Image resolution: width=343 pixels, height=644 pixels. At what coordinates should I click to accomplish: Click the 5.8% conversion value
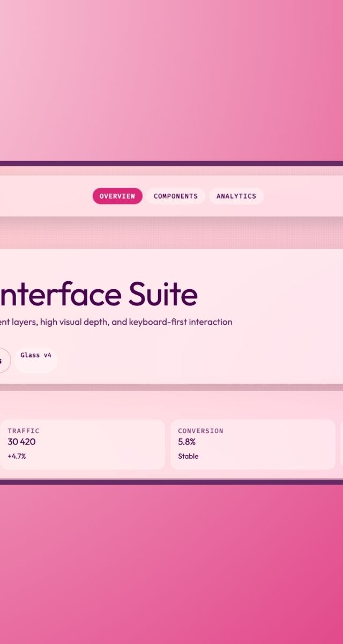(x=187, y=442)
